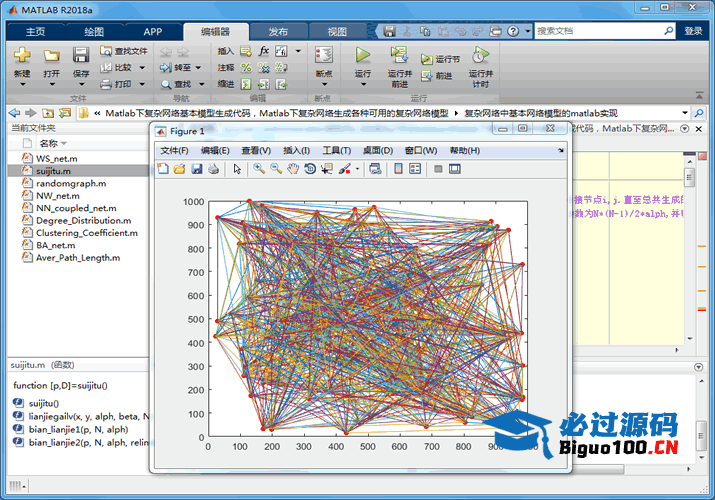Select the Zoom Out tool in Figure 1
The height and width of the screenshot is (500, 715).
click(276, 169)
